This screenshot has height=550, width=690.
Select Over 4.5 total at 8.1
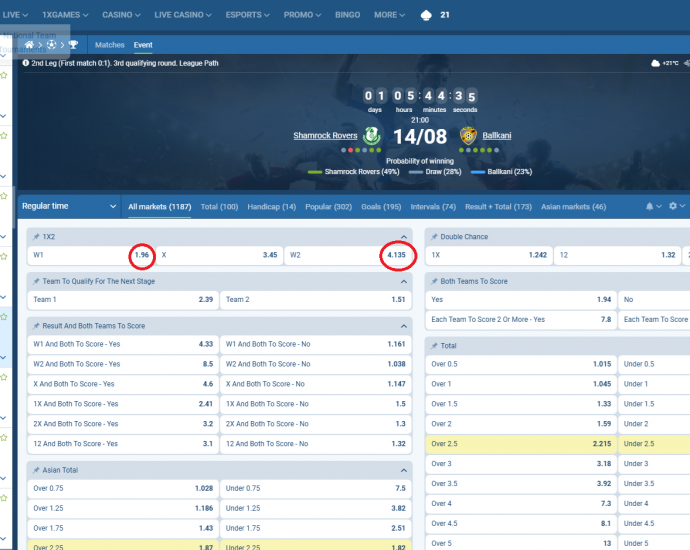[x=521, y=524]
